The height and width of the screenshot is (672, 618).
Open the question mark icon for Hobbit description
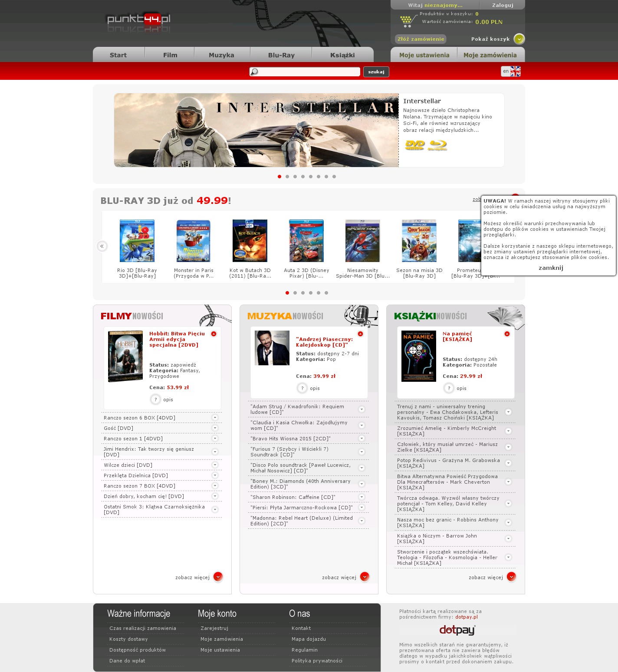coord(155,400)
